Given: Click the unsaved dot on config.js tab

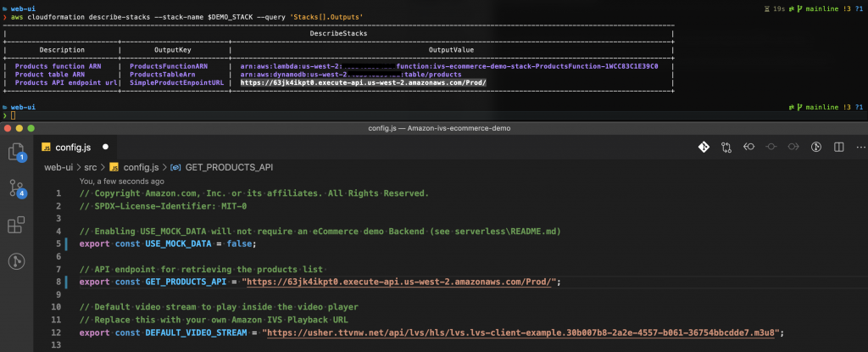Looking at the screenshot, I should point(106,148).
